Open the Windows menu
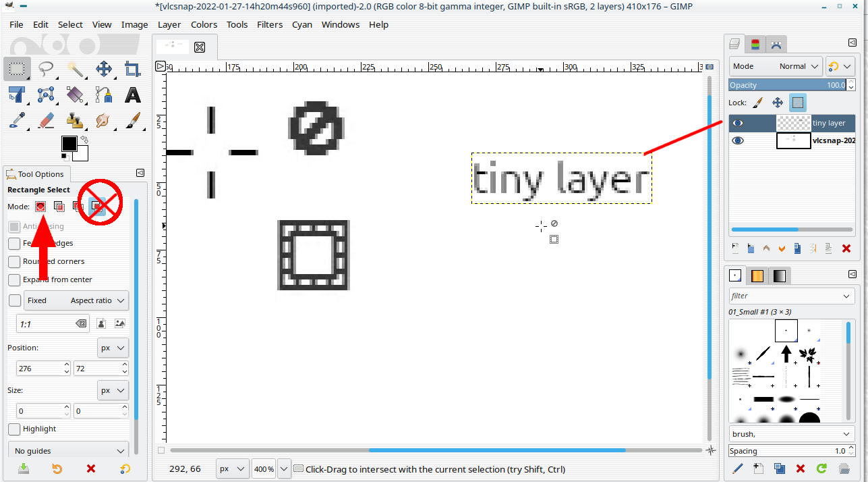This screenshot has height=482, width=868. click(x=341, y=24)
